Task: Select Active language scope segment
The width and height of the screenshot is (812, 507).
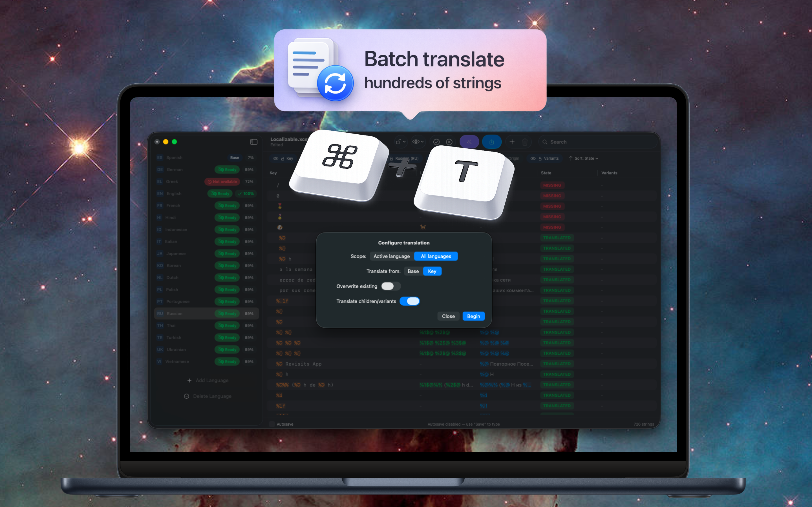Action: 392,256
